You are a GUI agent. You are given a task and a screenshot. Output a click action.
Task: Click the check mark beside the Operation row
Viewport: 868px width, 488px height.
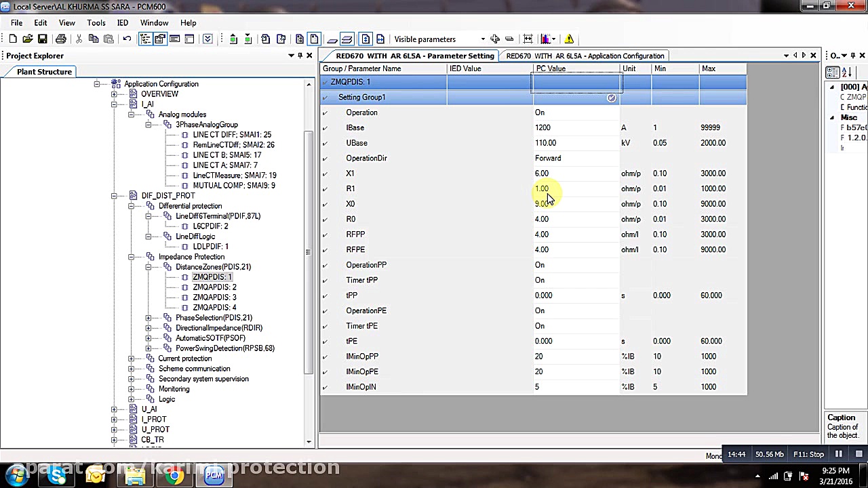point(325,113)
